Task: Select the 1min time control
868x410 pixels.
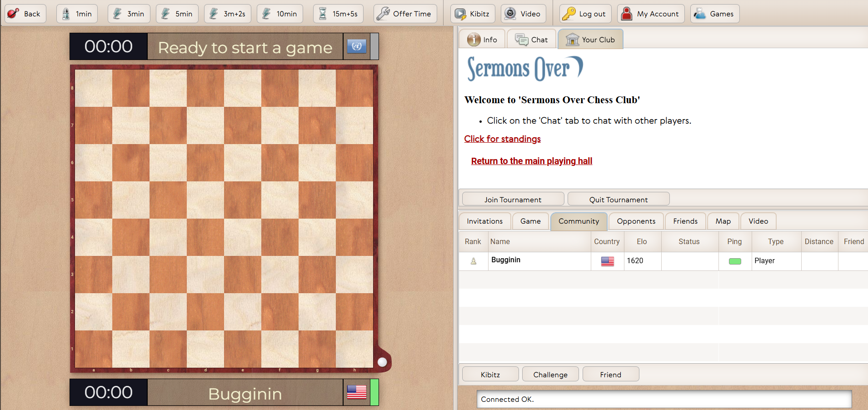Action: pyautogui.click(x=77, y=14)
